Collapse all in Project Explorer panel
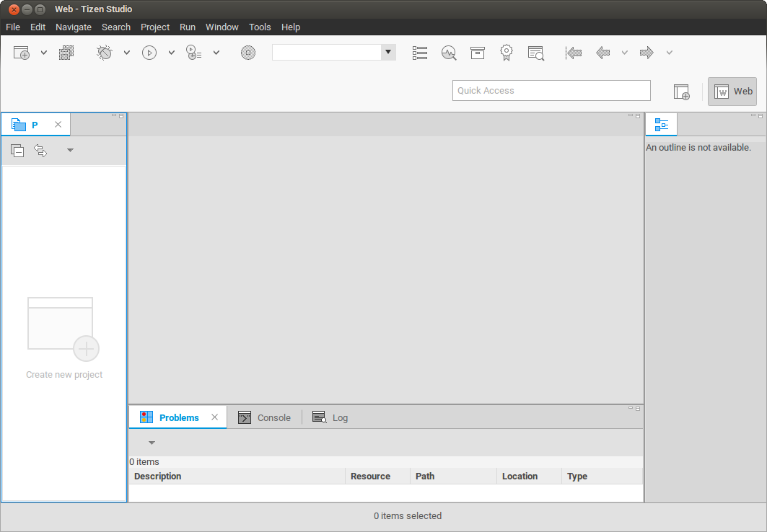 pyautogui.click(x=17, y=151)
